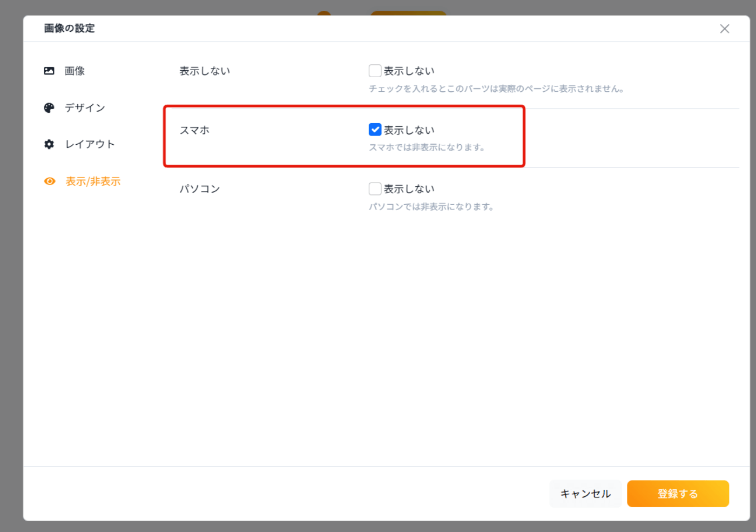Close the 画像の設定 dialog with X
The image size is (756, 532).
click(725, 29)
